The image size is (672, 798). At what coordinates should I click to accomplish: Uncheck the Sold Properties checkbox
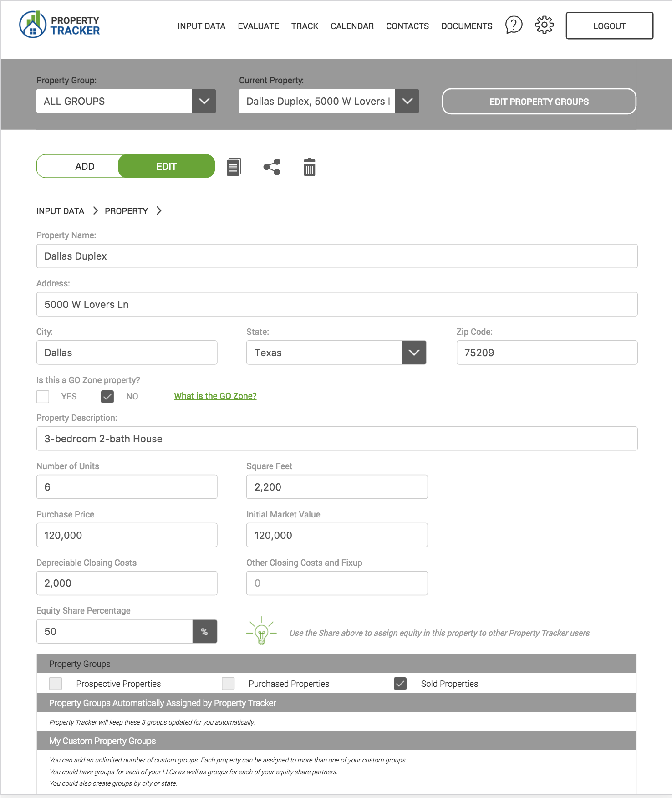click(400, 684)
